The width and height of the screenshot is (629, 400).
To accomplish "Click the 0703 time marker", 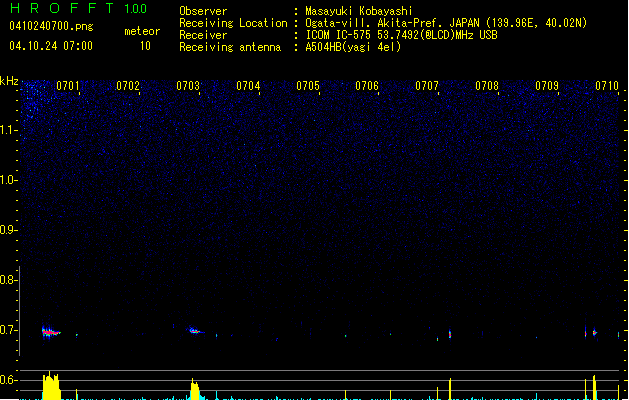I will pos(188,86).
